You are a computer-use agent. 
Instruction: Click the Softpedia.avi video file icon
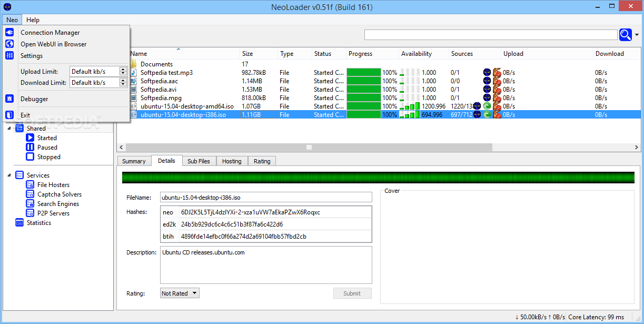pos(134,90)
